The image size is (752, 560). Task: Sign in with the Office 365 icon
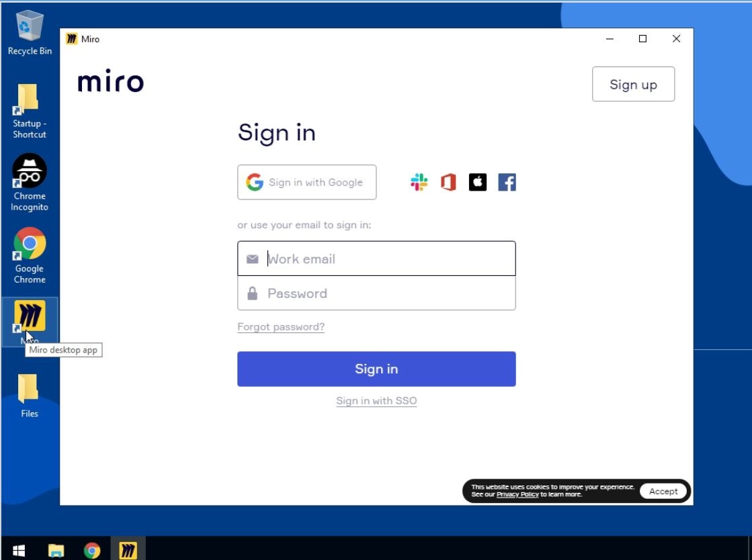click(x=448, y=182)
